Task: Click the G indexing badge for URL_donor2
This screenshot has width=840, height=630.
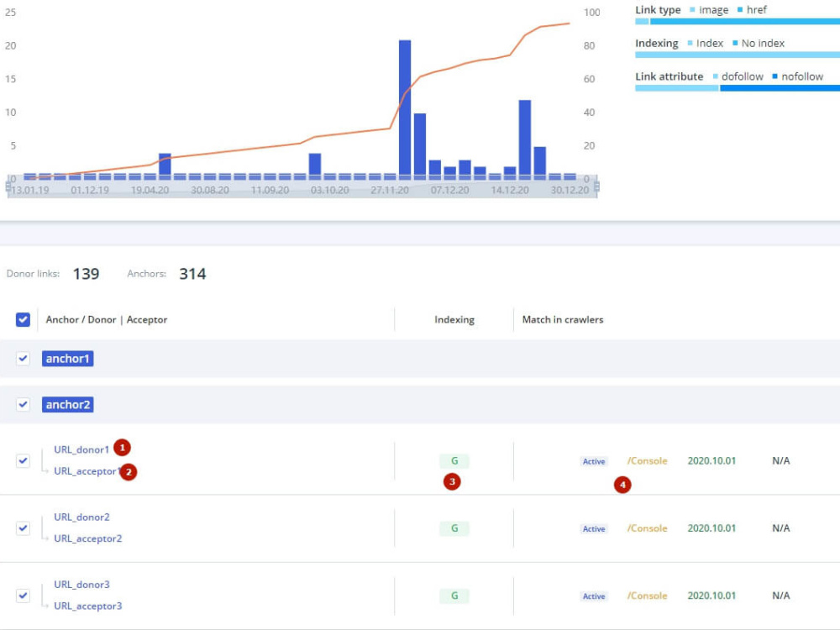Action: point(454,528)
